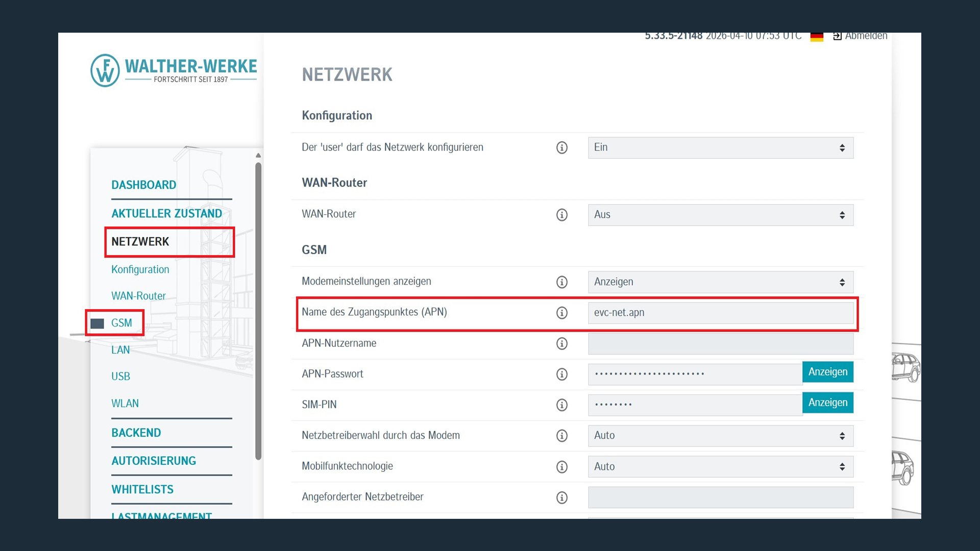Go to WAN-Router submenu link
Viewport: 980px width, 551px height.
click(x=138, y=296)
